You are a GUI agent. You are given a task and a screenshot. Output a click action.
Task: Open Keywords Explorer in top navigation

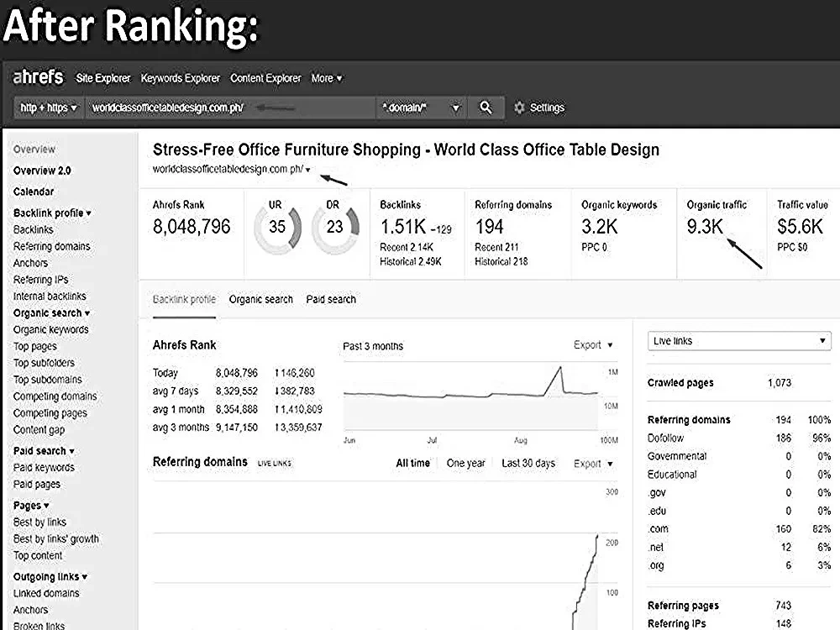point(180,78)
